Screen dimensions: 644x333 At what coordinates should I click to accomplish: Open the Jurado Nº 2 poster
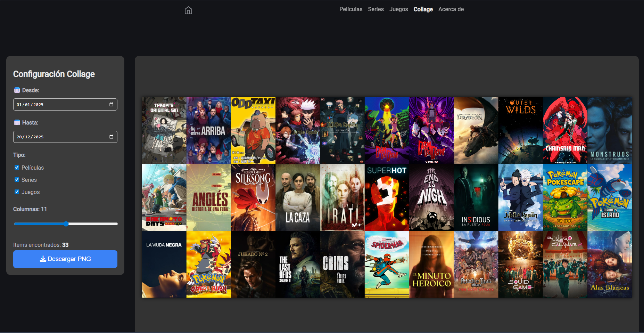click(253, 264)
